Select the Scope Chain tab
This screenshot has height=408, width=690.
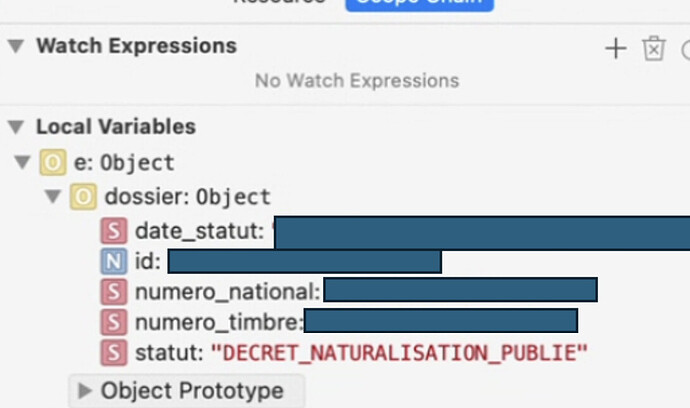[x=419, y=4]
